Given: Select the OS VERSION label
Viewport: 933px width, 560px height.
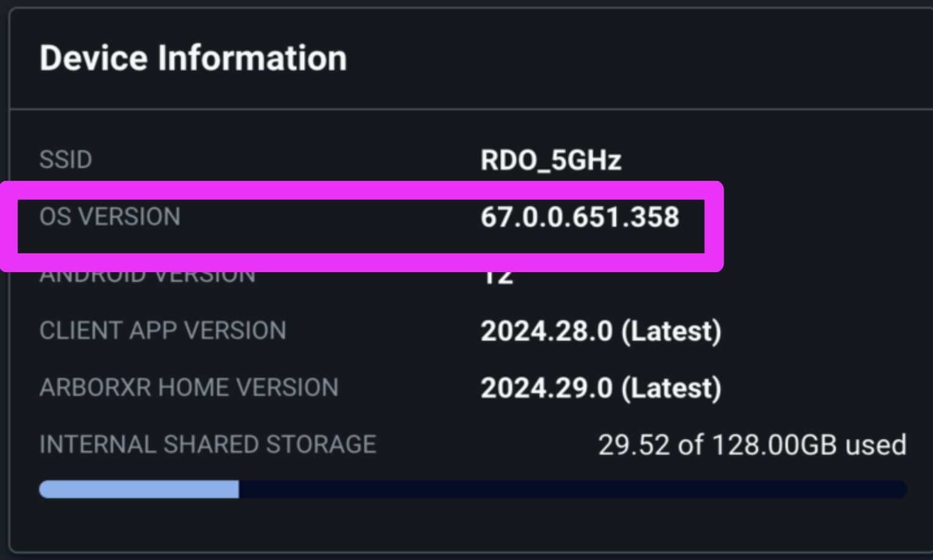Looking at the screenshot, I should (110, 217).
